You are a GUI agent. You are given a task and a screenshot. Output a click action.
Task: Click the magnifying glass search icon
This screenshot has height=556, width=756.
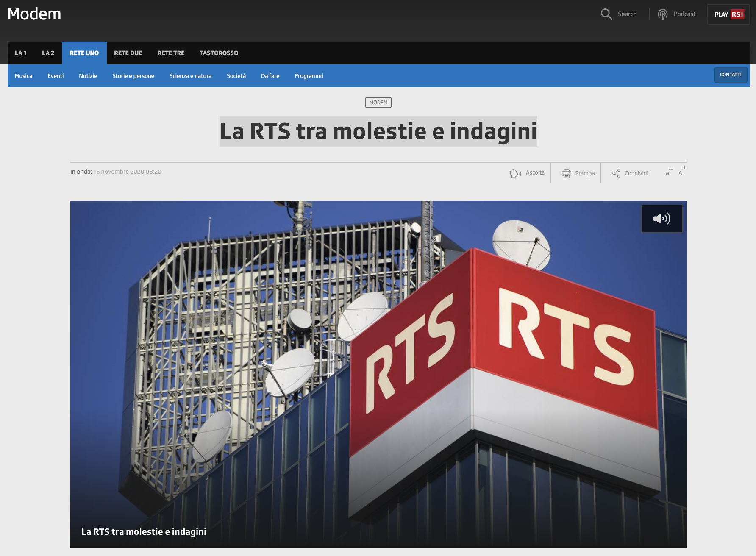[606, 14]
